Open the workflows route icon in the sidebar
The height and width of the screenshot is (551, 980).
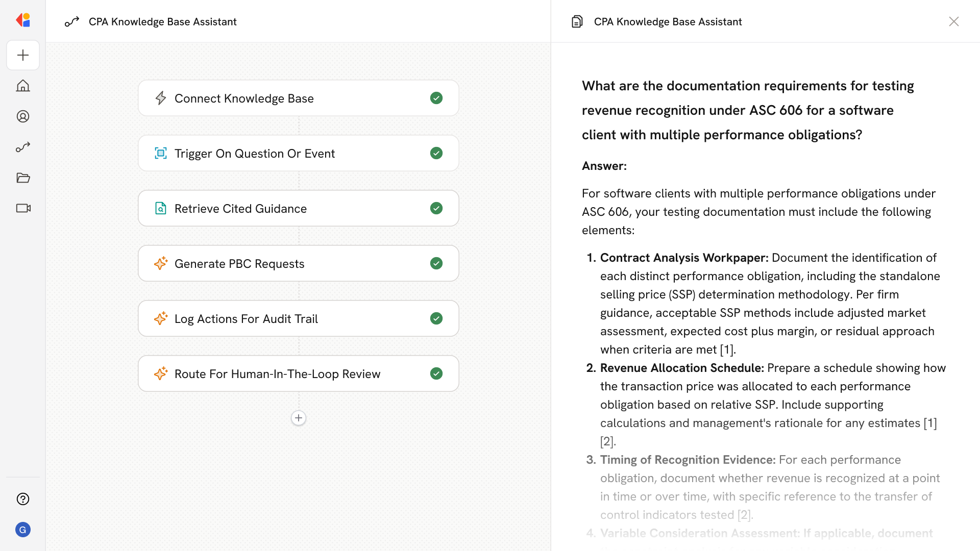coord(23,147)
